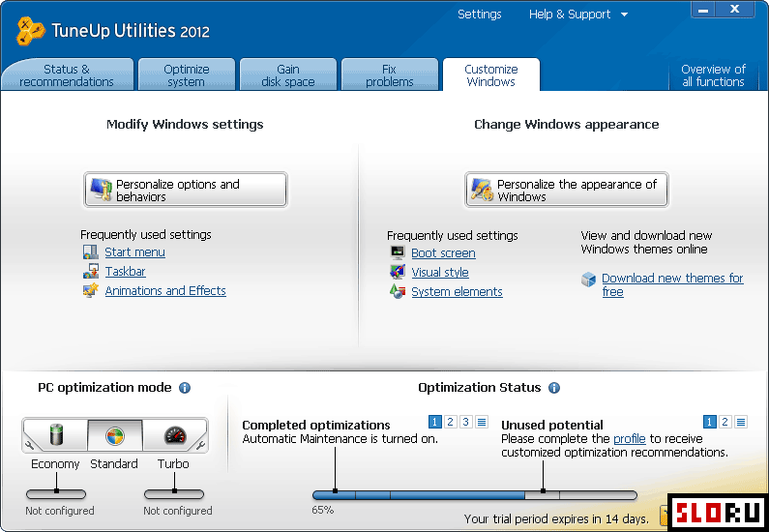Image resolution: width=769 pixels, height=532 pixels.
Task: Switch to Optimize system tab
Action: tap(187, 75)
